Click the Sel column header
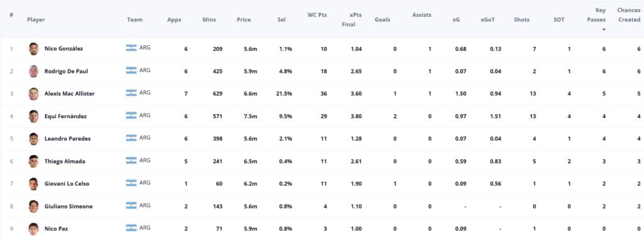The width and height of the screenshot is (644, 238). (281, 19)
